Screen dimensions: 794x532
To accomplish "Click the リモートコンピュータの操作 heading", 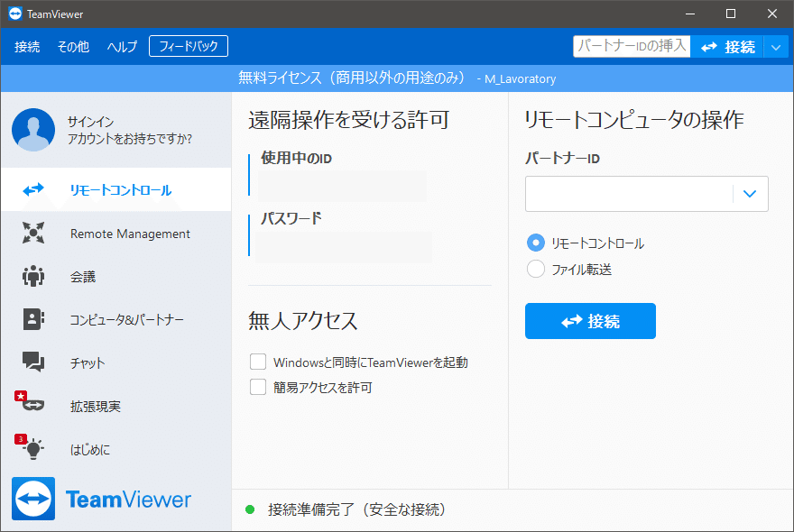I will [633, 120].
